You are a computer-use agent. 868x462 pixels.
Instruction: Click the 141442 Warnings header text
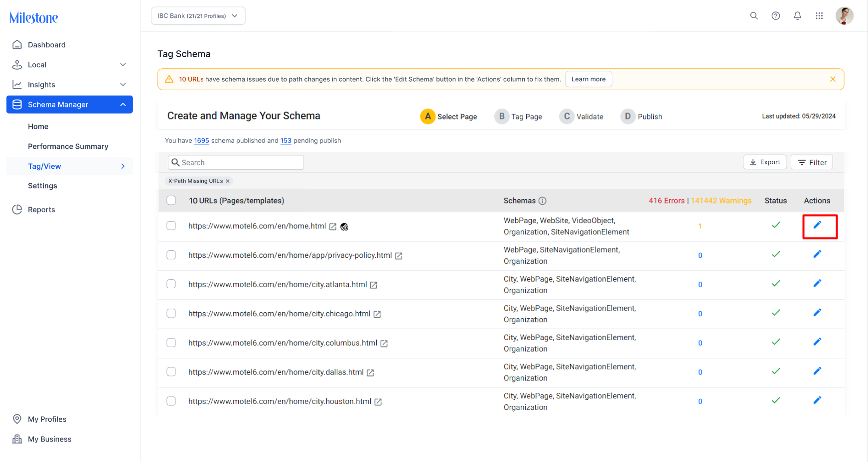point(721,201)
